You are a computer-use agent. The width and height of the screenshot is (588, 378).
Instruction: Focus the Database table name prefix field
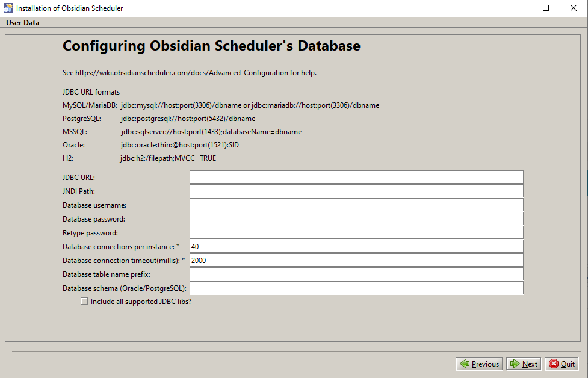[x=356, y=274]
